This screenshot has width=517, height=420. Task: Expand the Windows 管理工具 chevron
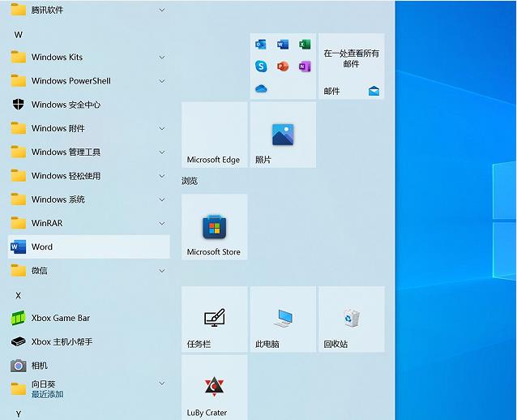tap(162, 152)
